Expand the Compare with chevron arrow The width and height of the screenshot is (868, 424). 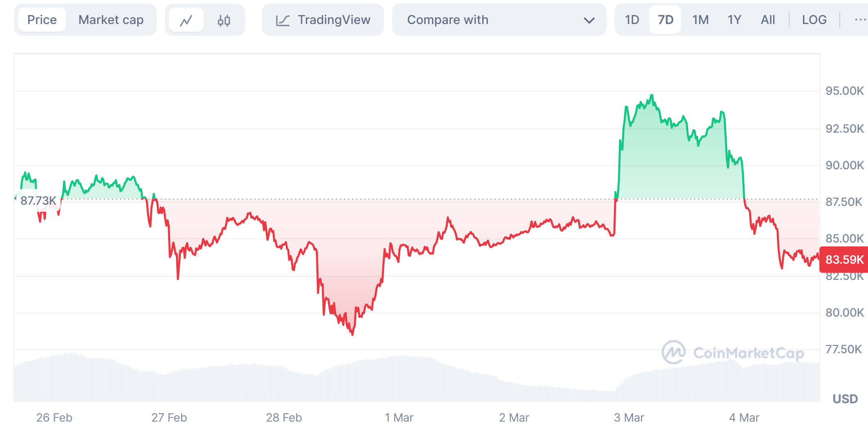[x=589, y=20]
